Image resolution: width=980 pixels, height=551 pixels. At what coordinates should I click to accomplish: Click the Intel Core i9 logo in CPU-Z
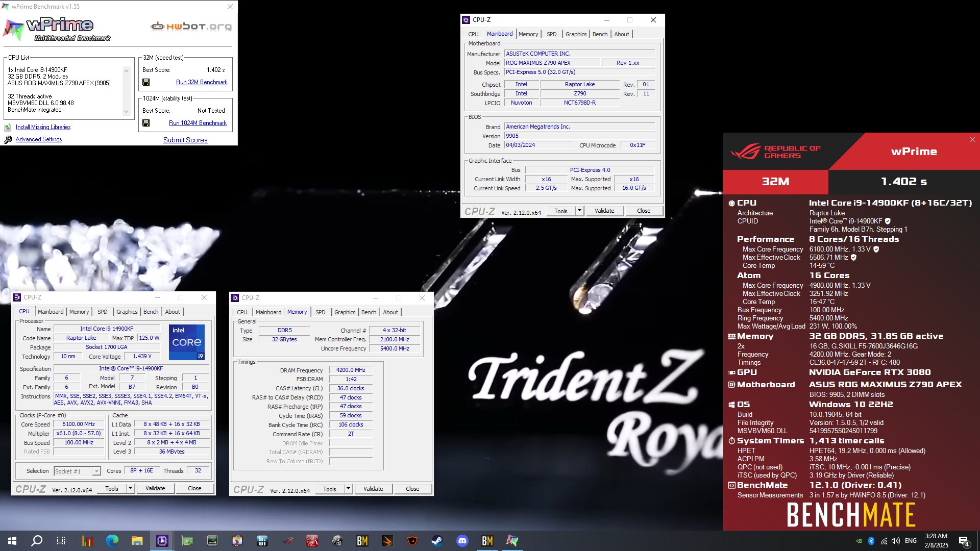click(187, 342)
